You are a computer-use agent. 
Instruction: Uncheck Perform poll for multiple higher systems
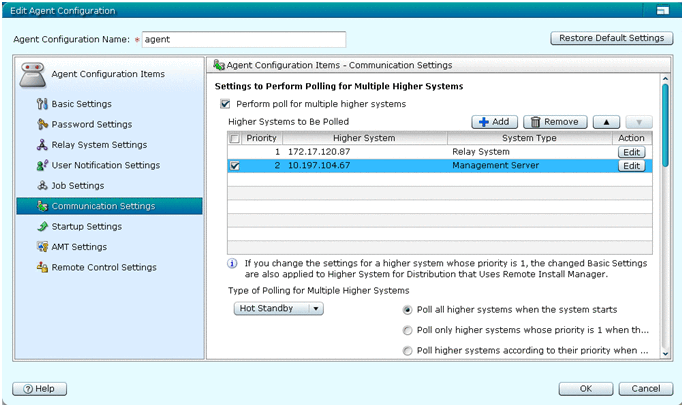point(225,104)
